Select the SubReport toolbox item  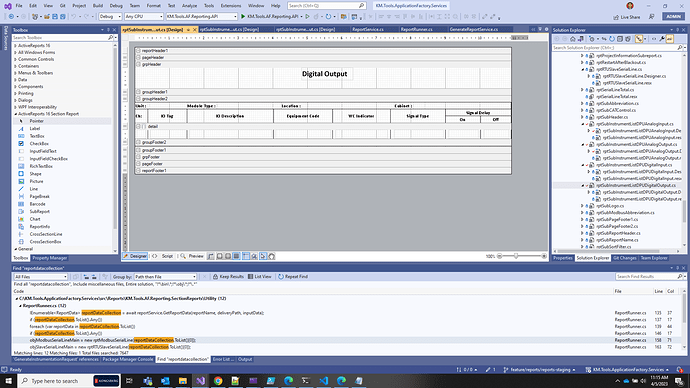tap(39, 212)
